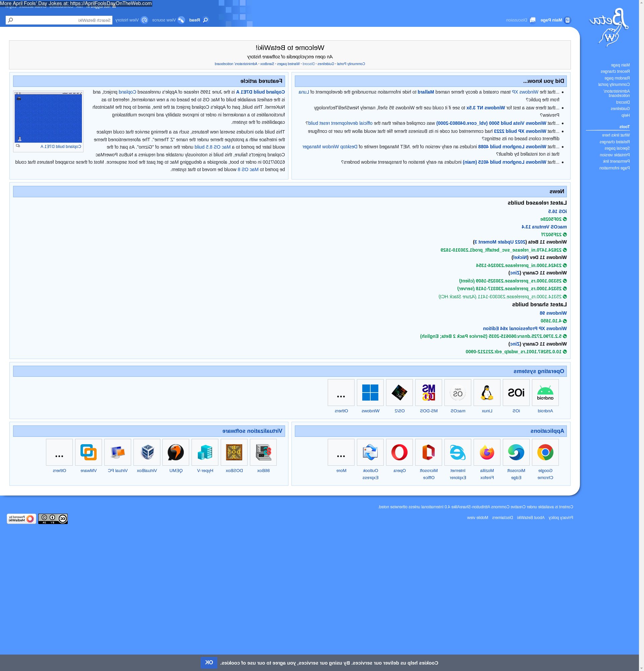Viewport: 644px width, 671px height.
Task: Open the Mozilla Firefox icon
Action: (x=487, y=452)
